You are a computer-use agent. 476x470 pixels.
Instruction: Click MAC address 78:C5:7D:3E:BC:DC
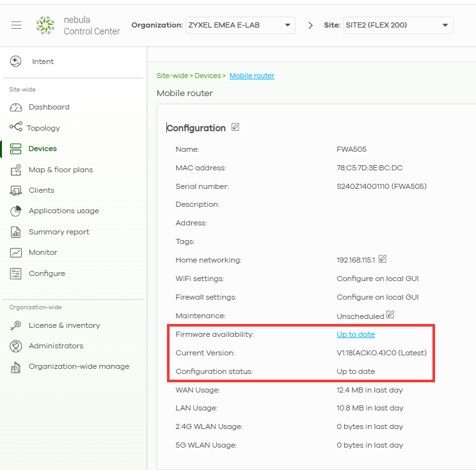pos(369,168)
